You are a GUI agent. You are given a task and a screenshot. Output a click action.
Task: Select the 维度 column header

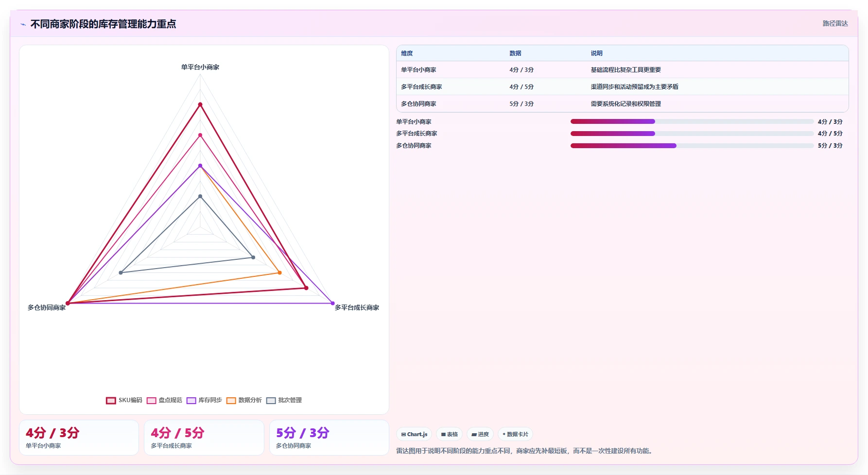click(407, 53)
